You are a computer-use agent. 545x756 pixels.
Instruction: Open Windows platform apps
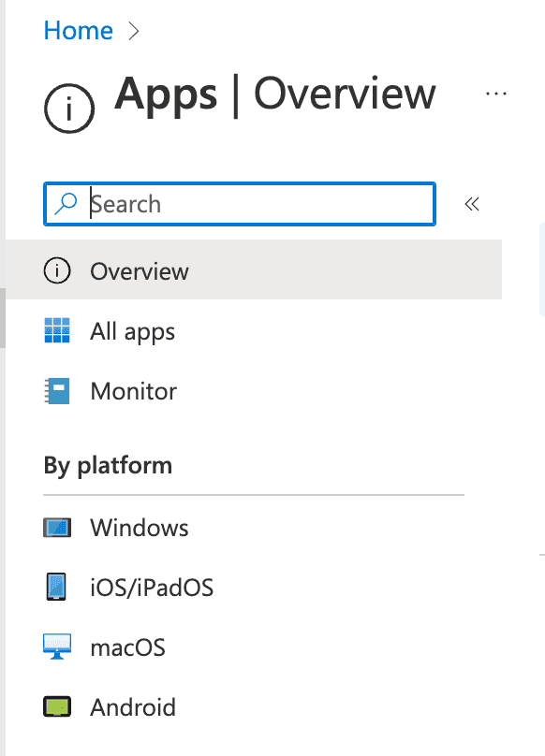click(254, 528)
